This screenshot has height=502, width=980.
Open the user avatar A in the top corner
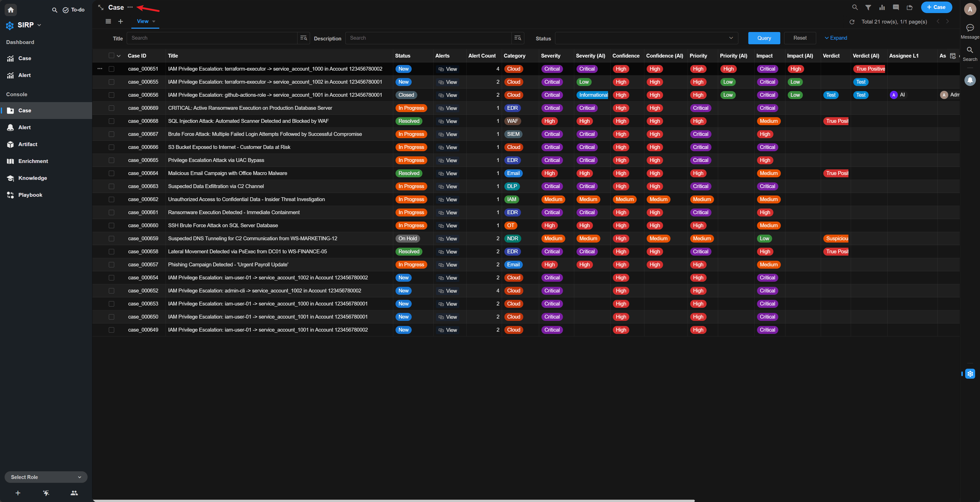point(970,9)
